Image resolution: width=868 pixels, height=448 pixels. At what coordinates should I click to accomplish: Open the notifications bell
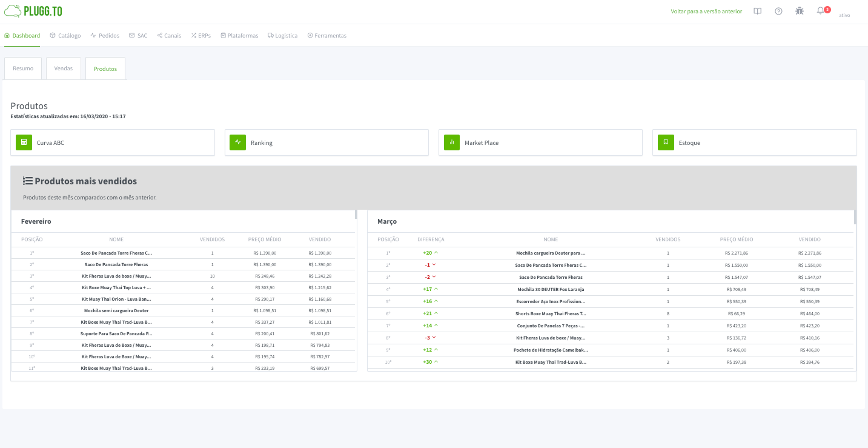pos(820,11)
